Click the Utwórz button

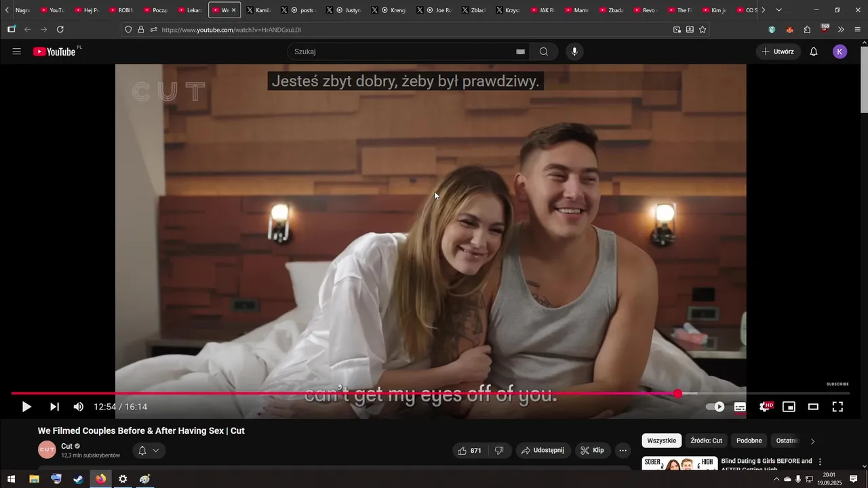[x=778, y=52]
